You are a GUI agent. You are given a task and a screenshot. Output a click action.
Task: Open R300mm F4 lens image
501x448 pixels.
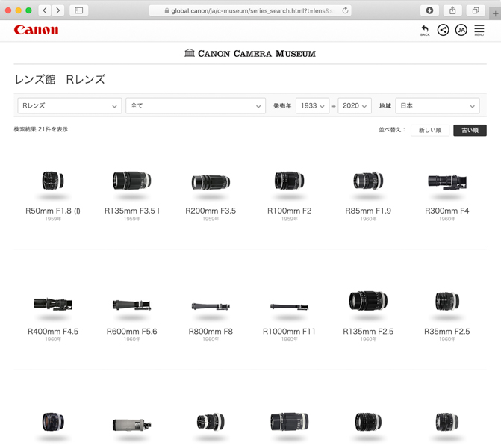(x=447, y=182)
